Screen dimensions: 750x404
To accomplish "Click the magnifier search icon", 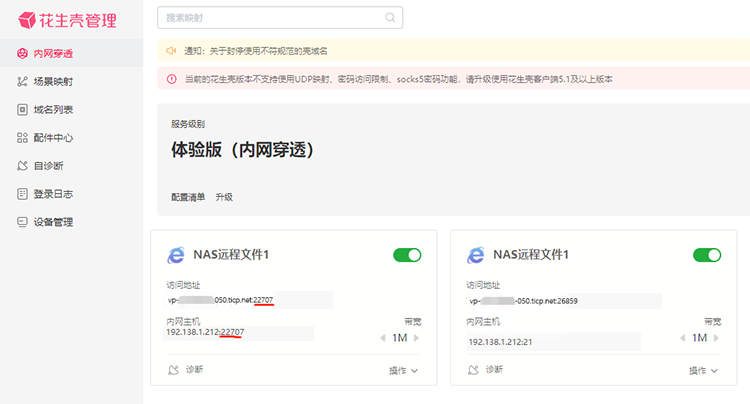I will click(390, 18).
